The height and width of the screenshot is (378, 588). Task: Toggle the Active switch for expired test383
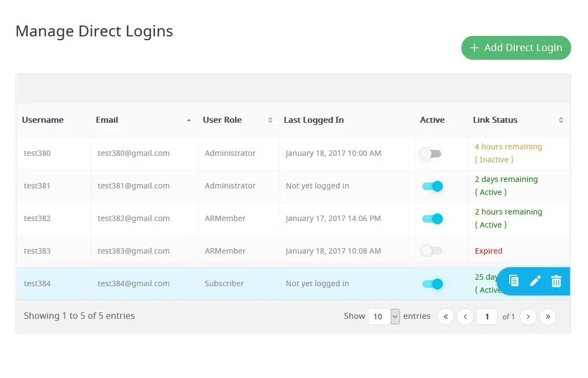tap(431, 251)
